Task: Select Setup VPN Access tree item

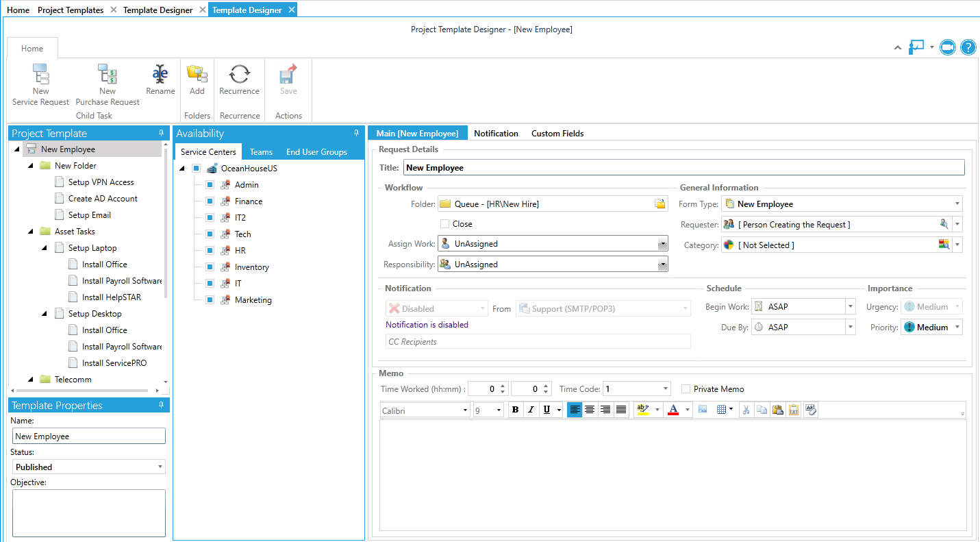Action: point(101,182)
